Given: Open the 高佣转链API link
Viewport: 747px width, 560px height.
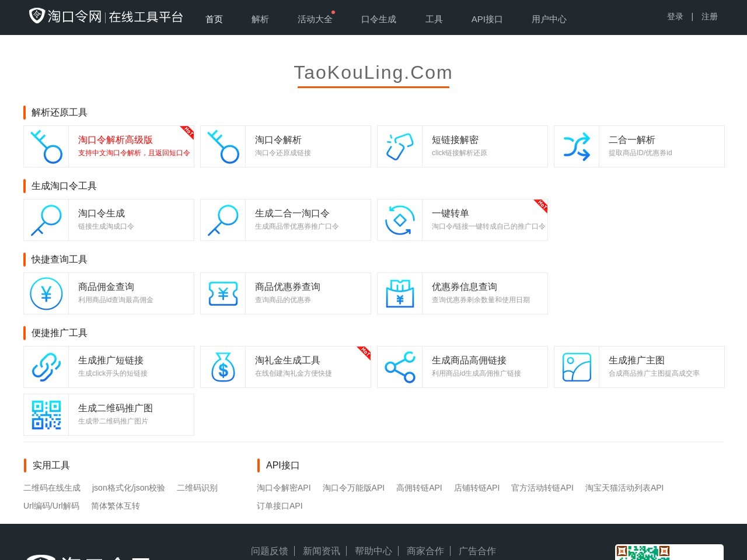Looking at the screenshot, I should (x=419, y=488).
